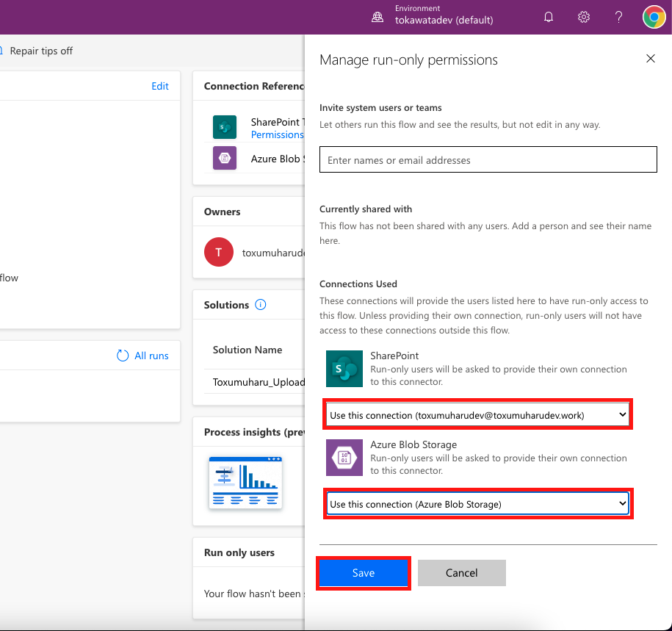Open the settings gear icon

(583, 16)
